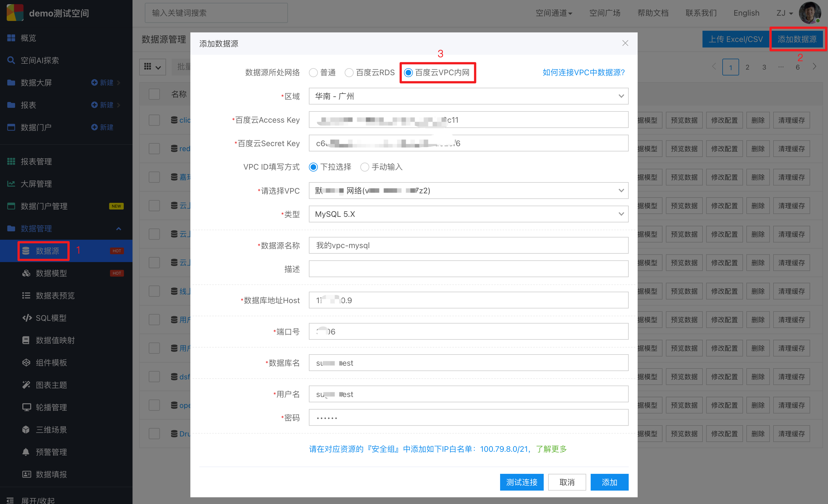
Task: Click the 添加数据源 button in header
Action: coord(797,39)
